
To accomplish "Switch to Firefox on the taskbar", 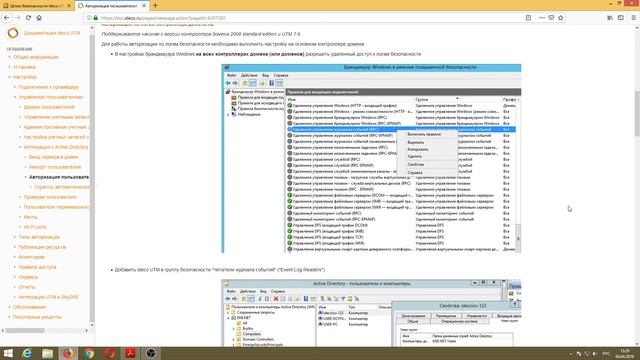I will coord(68,353).
